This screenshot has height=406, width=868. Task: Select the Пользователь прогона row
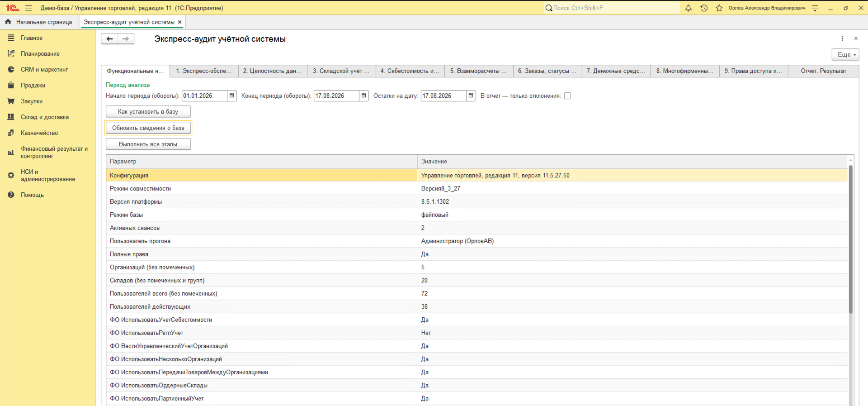click(476, 241)
